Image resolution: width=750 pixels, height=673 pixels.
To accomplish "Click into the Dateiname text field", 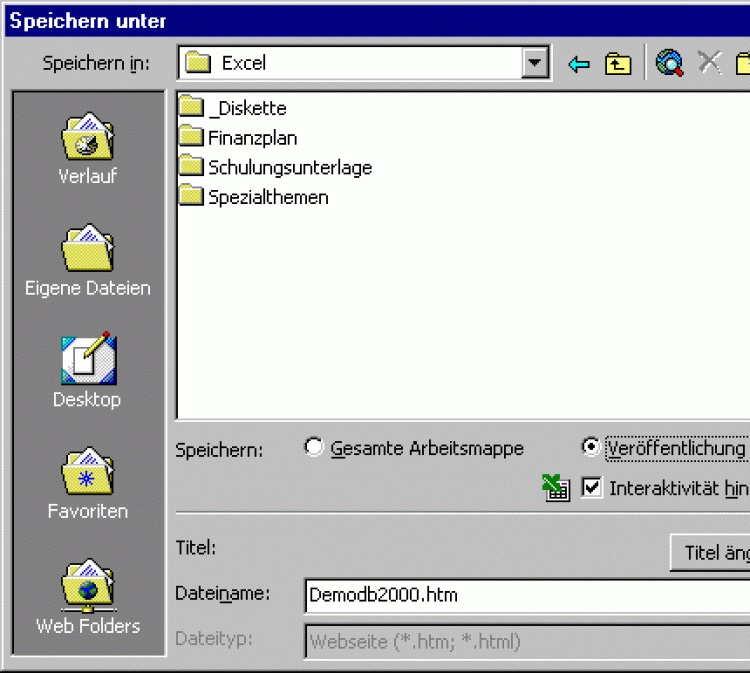I will [525, 595].
